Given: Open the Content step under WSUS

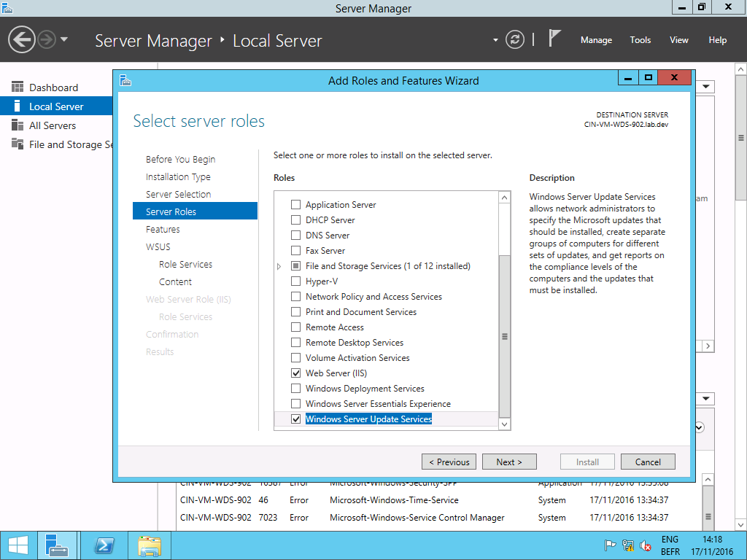Looking at the screenshot, I should coord(175,282).
